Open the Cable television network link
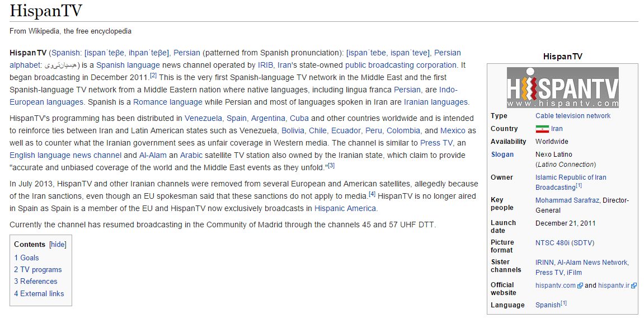The image size is (644, 318). pyautogui.click(x=573, y=116)
